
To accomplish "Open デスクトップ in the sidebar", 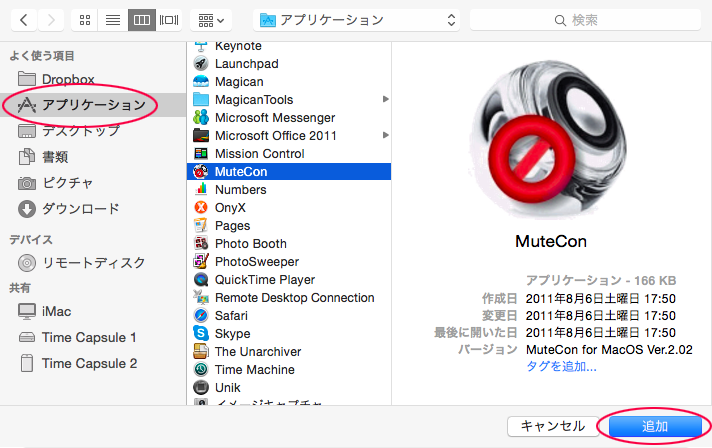I will point(93,131).
